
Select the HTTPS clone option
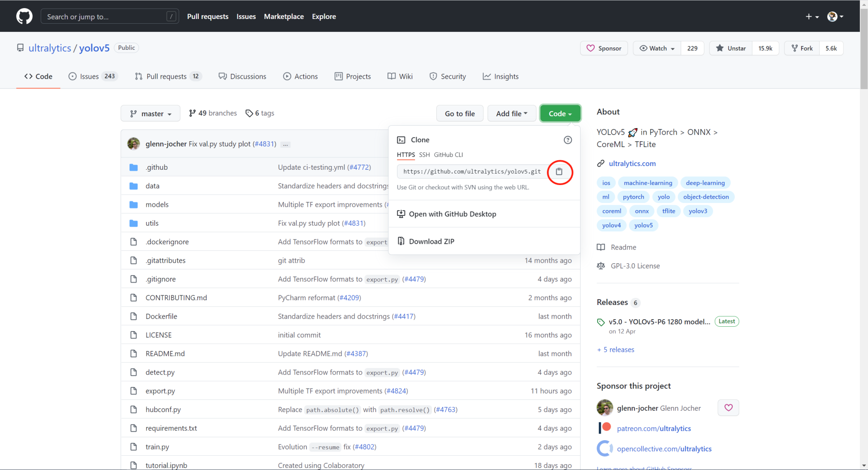pos(406,155)
